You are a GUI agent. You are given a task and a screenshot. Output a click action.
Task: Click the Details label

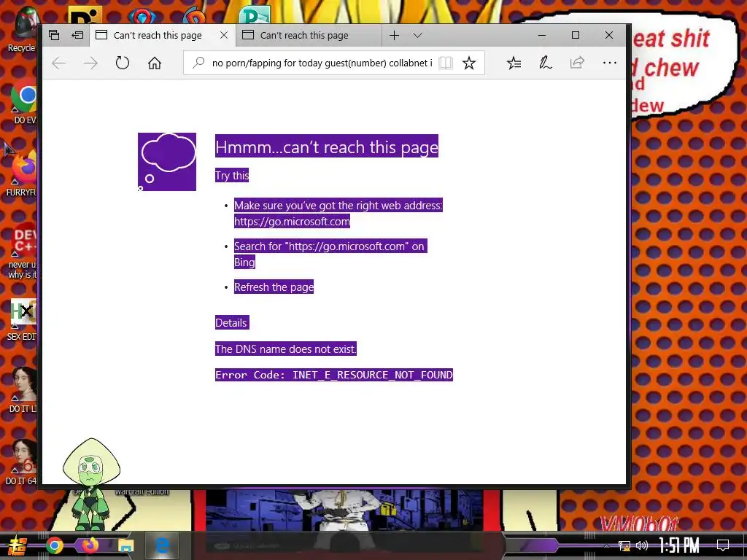click(231, 323)
